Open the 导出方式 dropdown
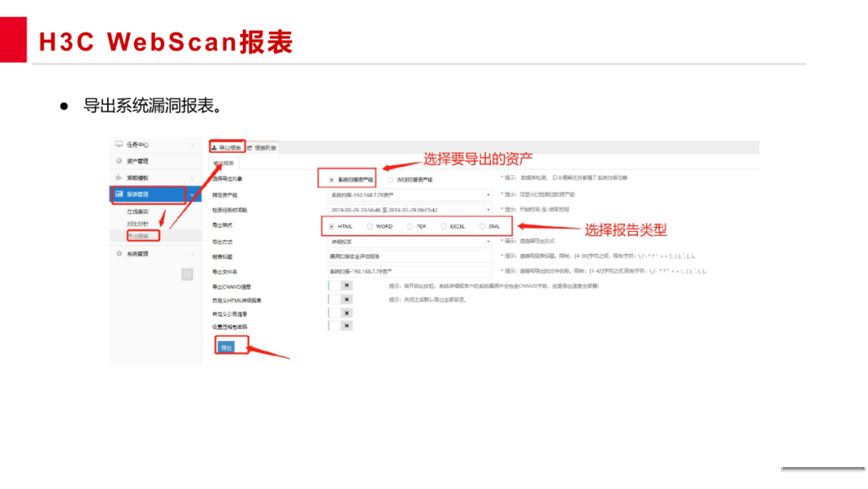Viewport: 868px width, 489px height. [409, 241]
